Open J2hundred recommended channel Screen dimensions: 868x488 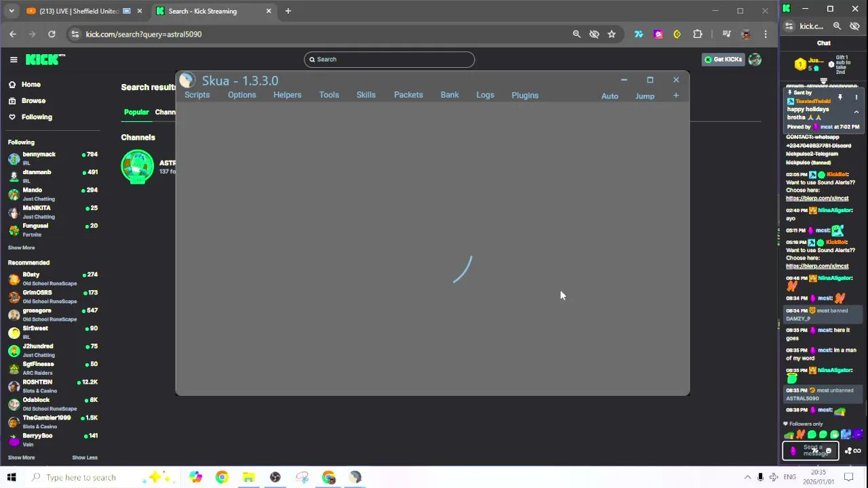point(53,350)
